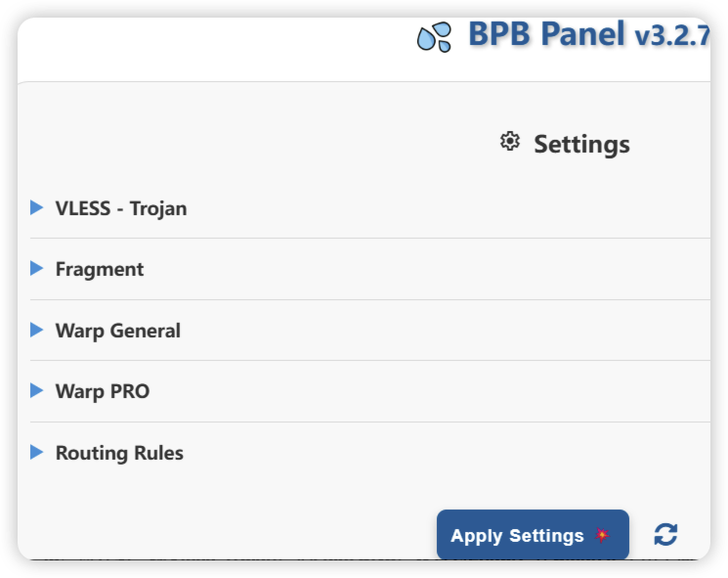Click the gear icon beside Settings
Screen dimensions: 728x578
[x=510, y=141]
